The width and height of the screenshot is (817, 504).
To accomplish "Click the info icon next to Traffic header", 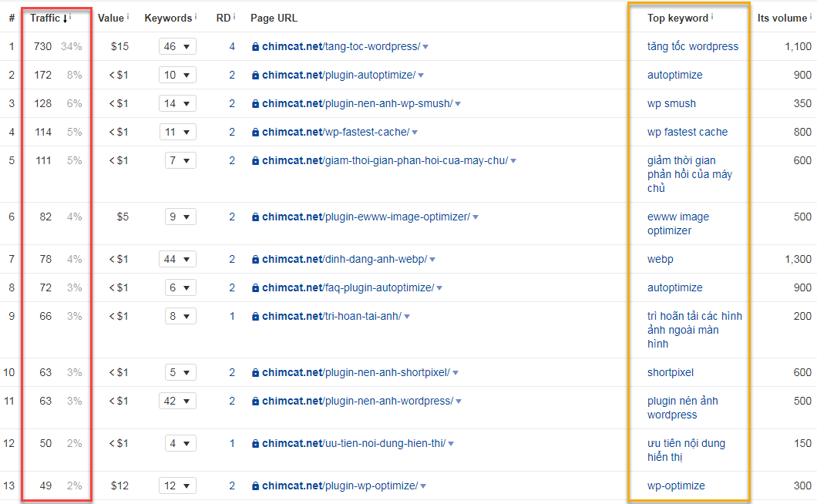I will point(70,16).
